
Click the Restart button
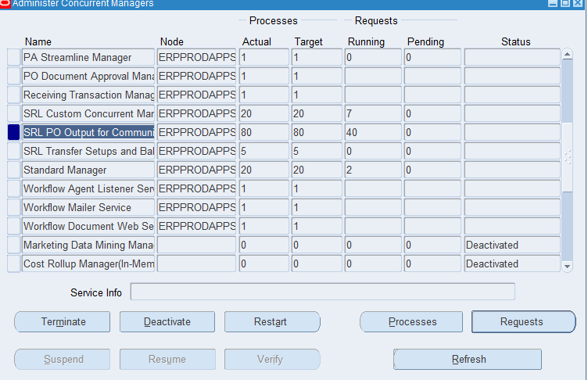pos(271,322)
